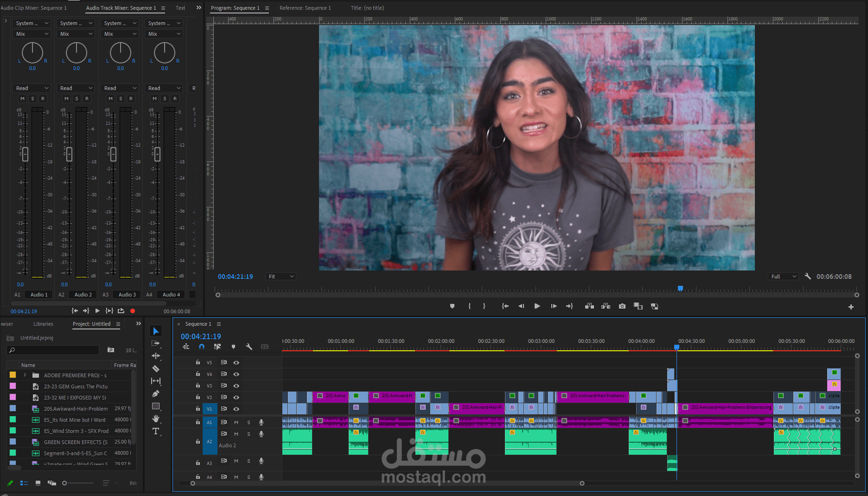Click Audio 2 mixer Mute (M) button

coord(66,99)
